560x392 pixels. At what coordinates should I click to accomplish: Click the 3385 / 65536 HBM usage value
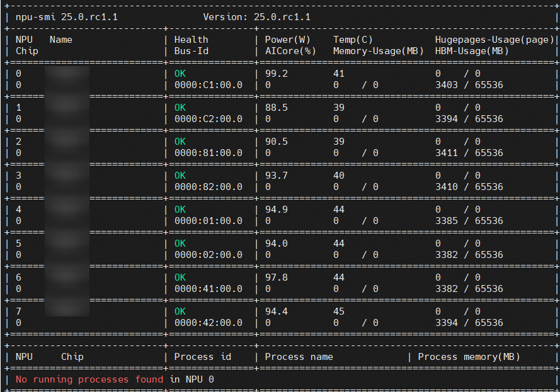[x=469, y=221]
